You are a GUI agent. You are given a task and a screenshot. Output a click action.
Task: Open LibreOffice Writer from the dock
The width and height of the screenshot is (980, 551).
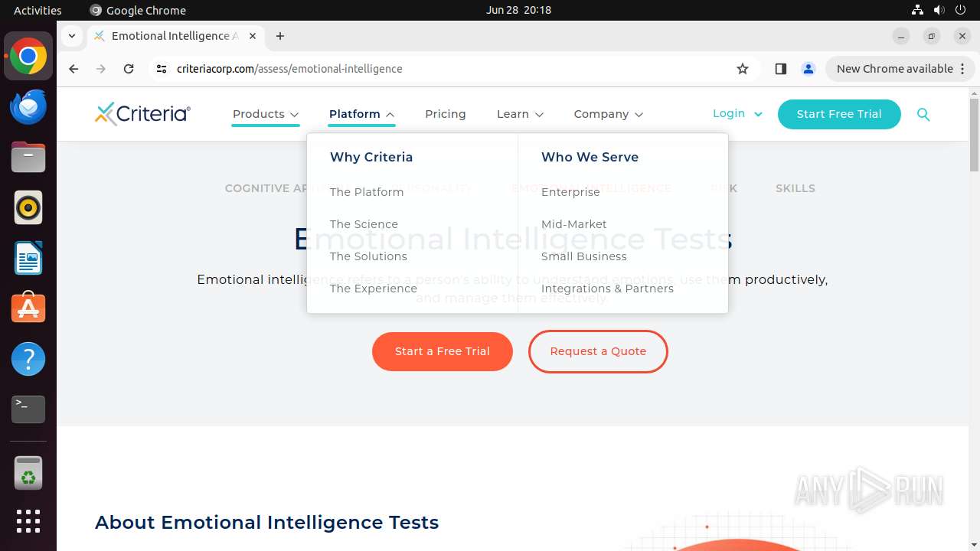coord(28,258)
